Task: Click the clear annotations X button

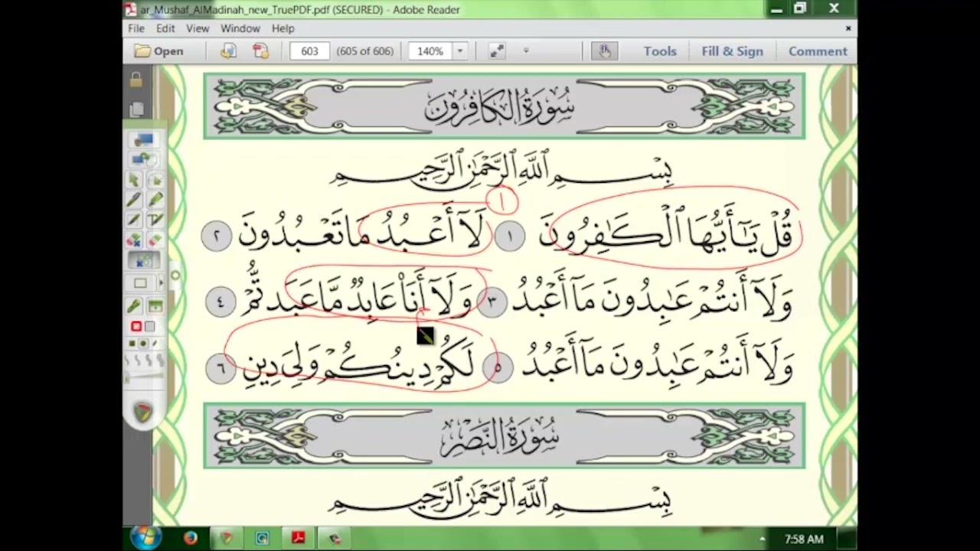Action: (x=143, y=261)
